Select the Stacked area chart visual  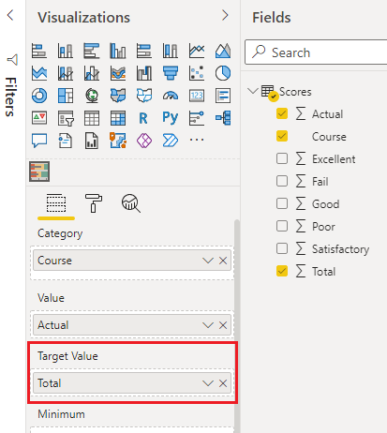[39, 73]
